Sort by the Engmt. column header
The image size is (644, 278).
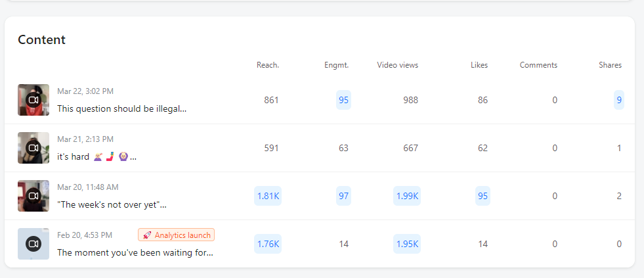[336, 65]
